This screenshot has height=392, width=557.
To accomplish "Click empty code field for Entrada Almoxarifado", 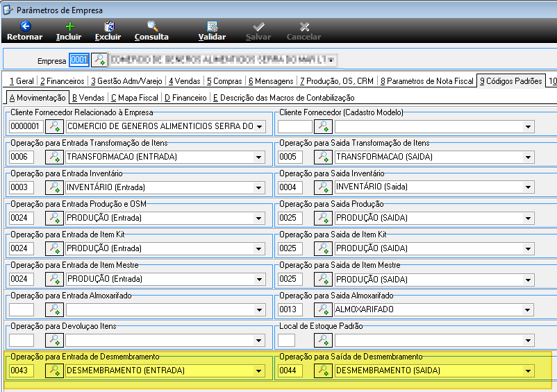I will [x=22, y=309].
